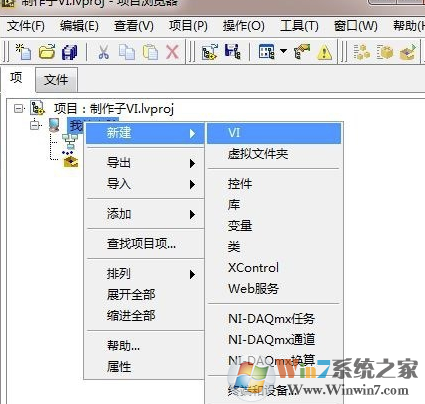Screen dimensions: 425x404
Task: Click the project file icon in tree
Action: coord(37,108)
